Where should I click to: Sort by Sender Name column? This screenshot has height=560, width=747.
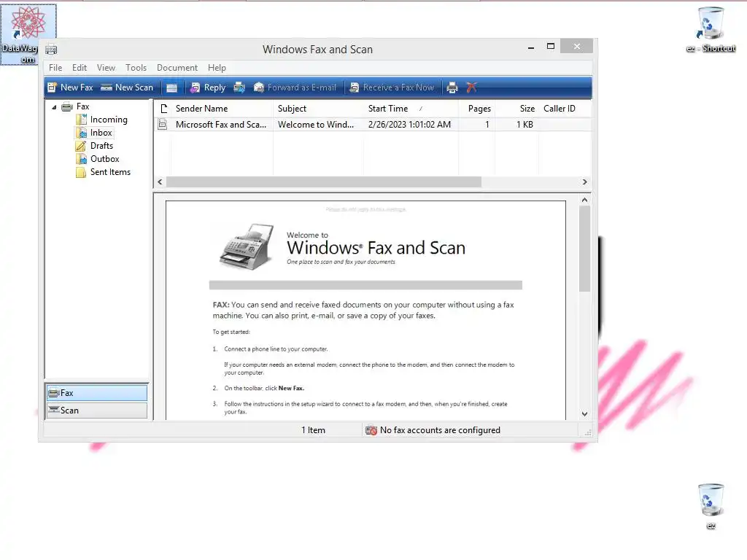click(x=222, y=109)
